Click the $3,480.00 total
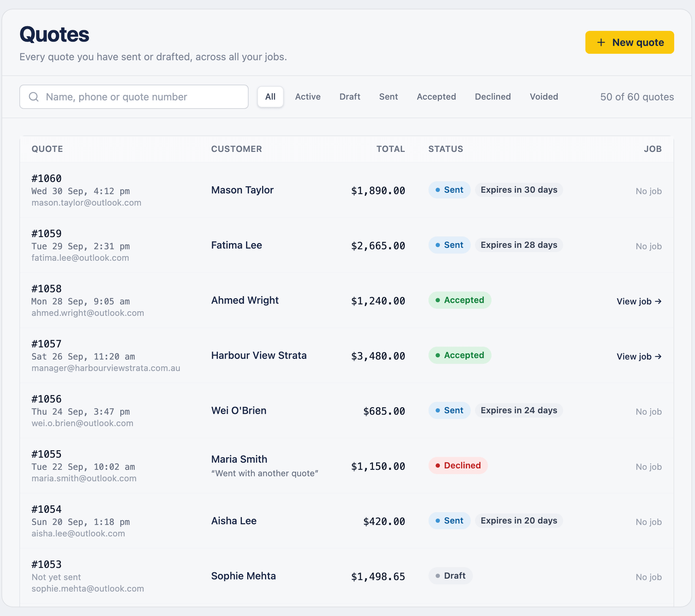Viewport: 695px width, 616px height. [x=378, y=356]
